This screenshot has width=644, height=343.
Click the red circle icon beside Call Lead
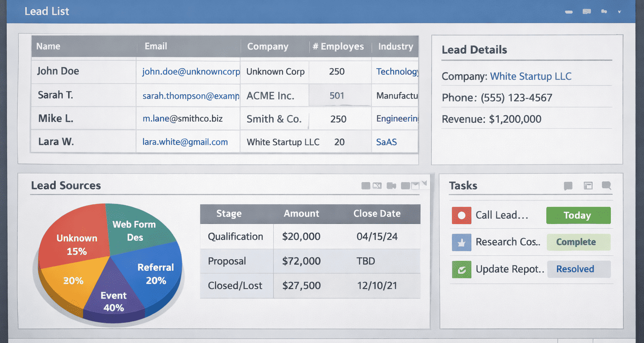(x=462, y=215)
